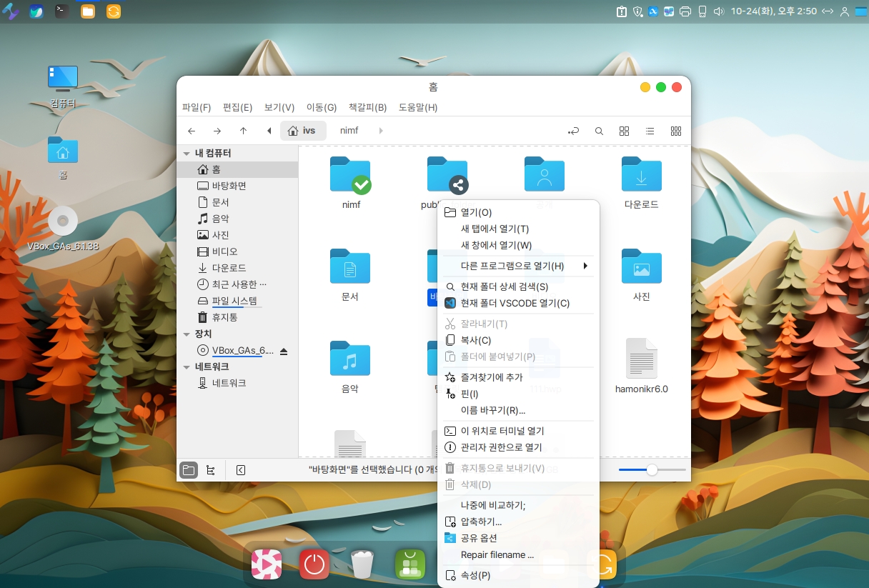
Task: Open the hamonikr6.0 text file
Action: point(641,359)
